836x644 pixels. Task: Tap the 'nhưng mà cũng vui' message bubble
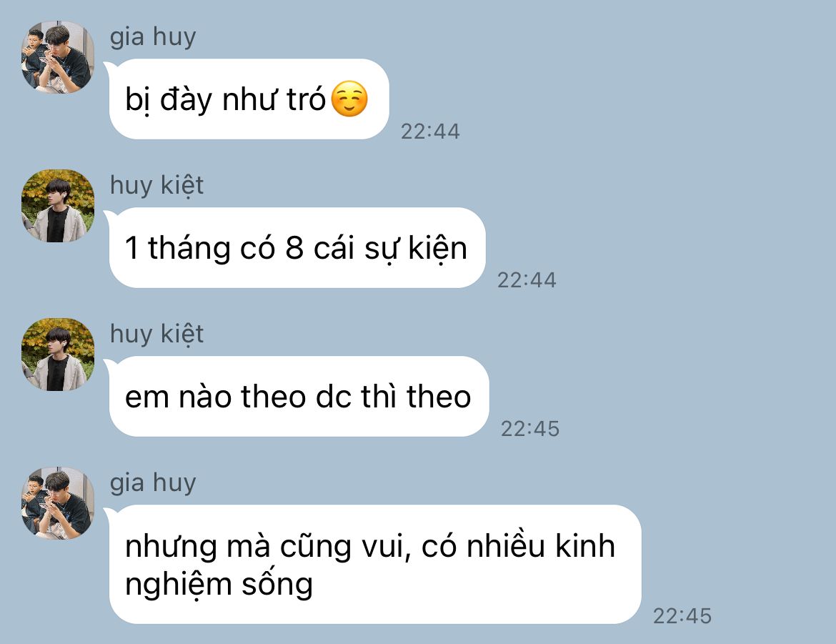375,565
